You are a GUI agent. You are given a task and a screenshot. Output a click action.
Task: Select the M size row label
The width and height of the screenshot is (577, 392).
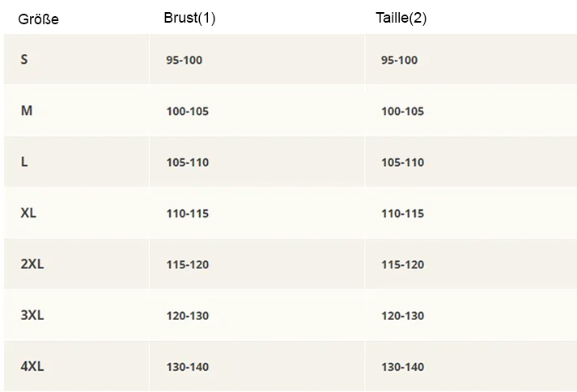point(27,110)
